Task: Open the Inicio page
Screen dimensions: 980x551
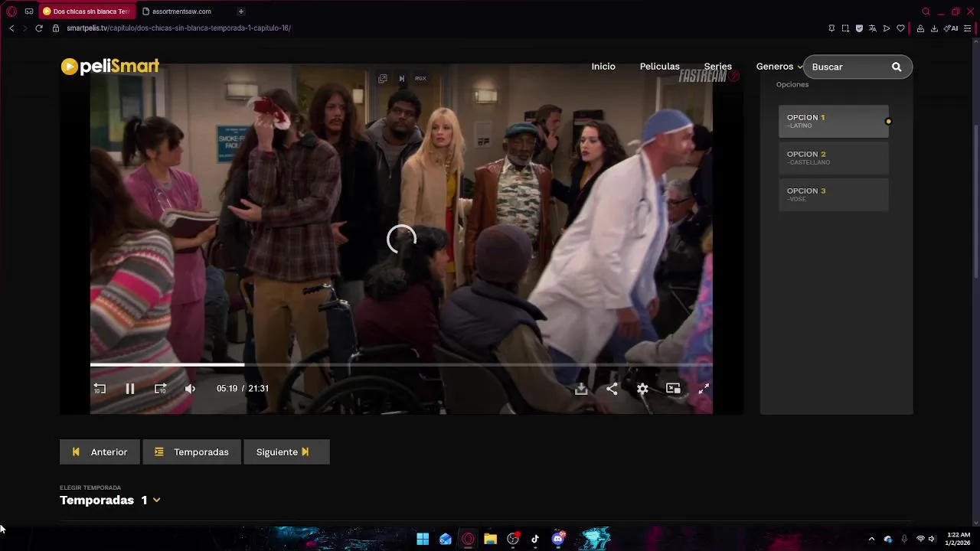Action: coord(603,67)
